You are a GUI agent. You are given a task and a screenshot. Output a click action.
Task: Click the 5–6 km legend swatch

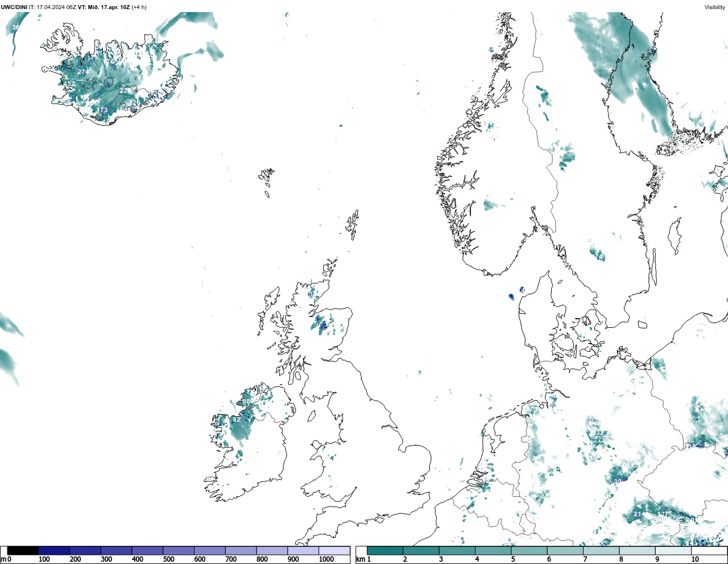528,550
